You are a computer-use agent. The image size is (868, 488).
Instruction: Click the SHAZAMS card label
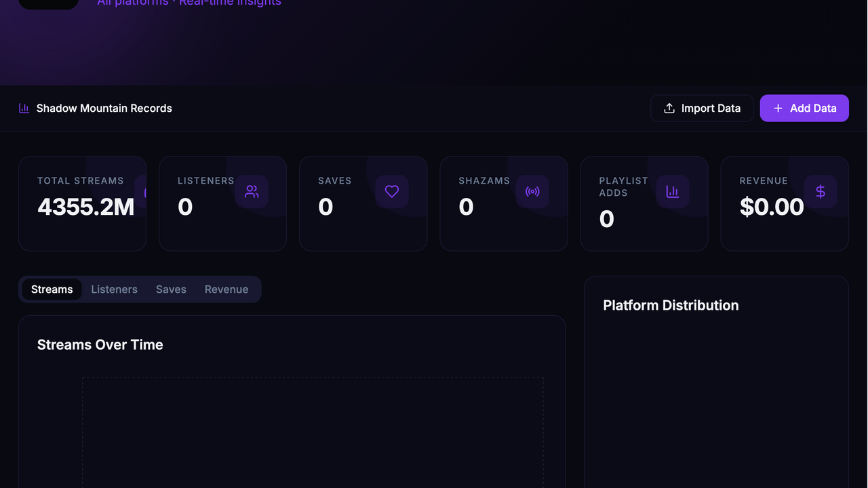click(x=484, y=181)
